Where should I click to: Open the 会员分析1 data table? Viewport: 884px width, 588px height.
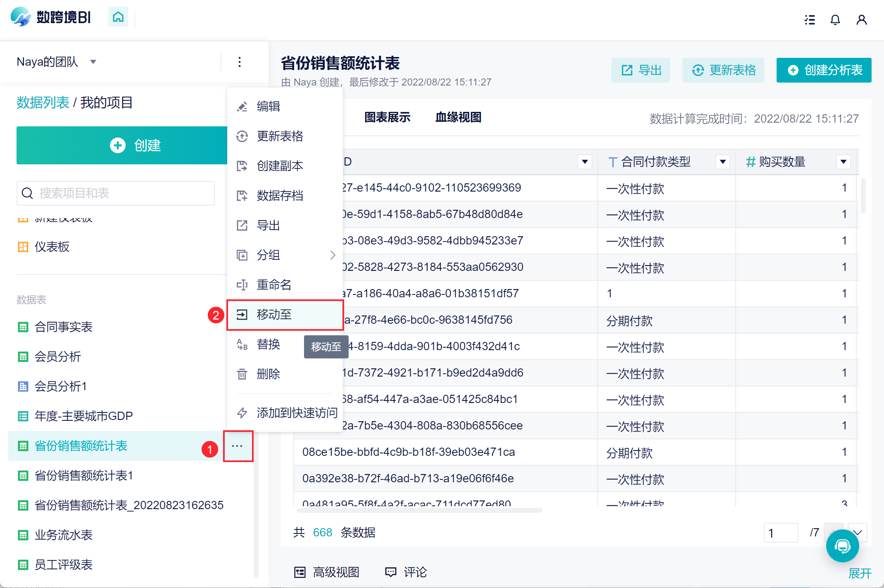click(x=61, y=386)
